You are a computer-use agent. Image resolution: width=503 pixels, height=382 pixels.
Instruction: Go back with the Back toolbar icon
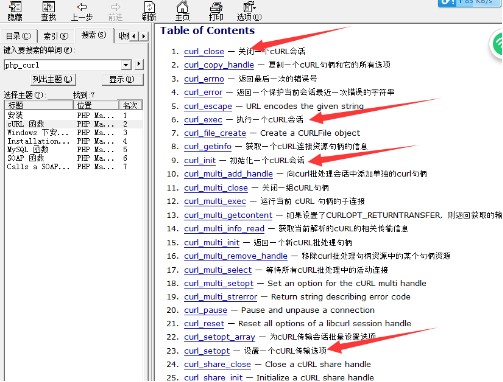pyautogui.click(x=82, y=11)
